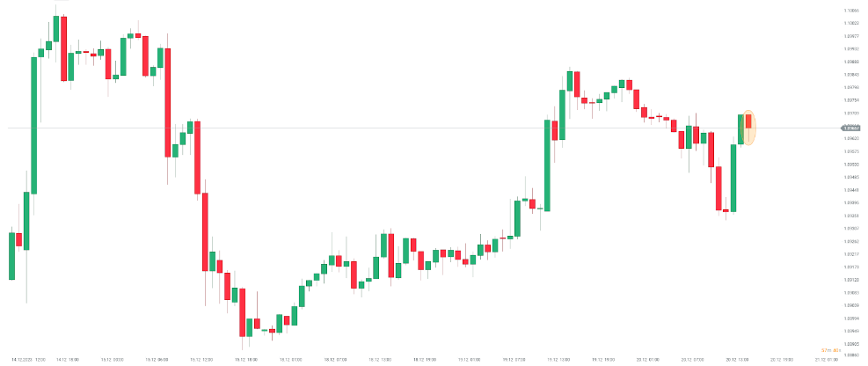This screenshot has height=366, width=868.
Task: Select the 15.12 06:00 time axis label
Action: click(x=157, y=360)
